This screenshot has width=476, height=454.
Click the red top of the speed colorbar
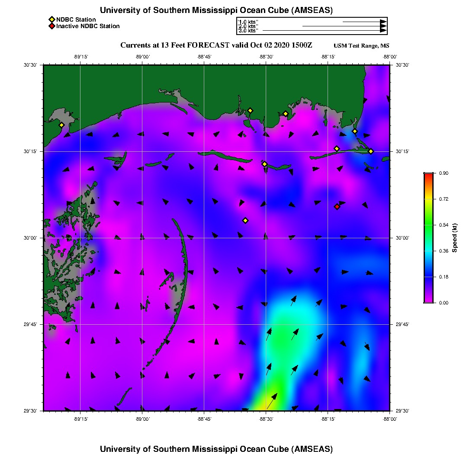click(428, 175)
